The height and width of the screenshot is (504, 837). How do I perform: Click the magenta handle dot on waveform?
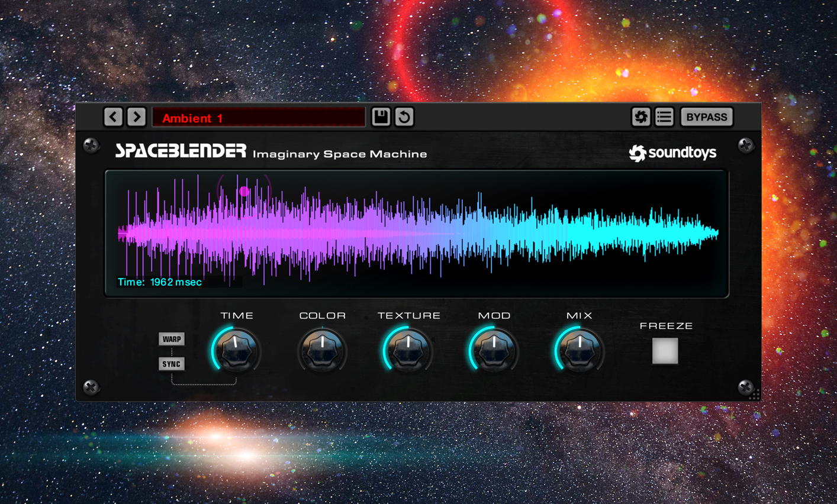click(x=244, y=191)
